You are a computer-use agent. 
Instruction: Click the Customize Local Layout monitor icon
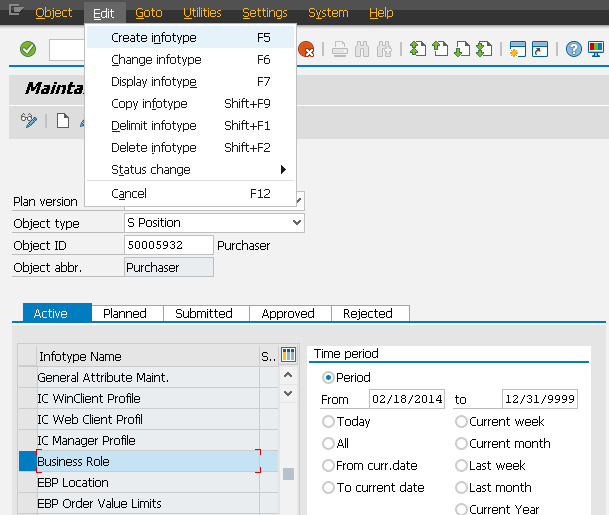pos(596,49)
